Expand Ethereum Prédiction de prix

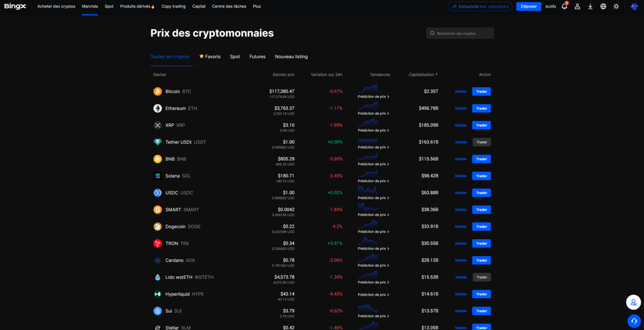click(x=374, y=114)
